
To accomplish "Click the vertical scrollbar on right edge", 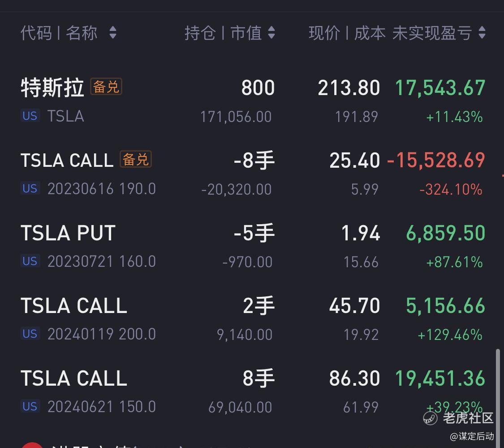I will pos(498,395).
